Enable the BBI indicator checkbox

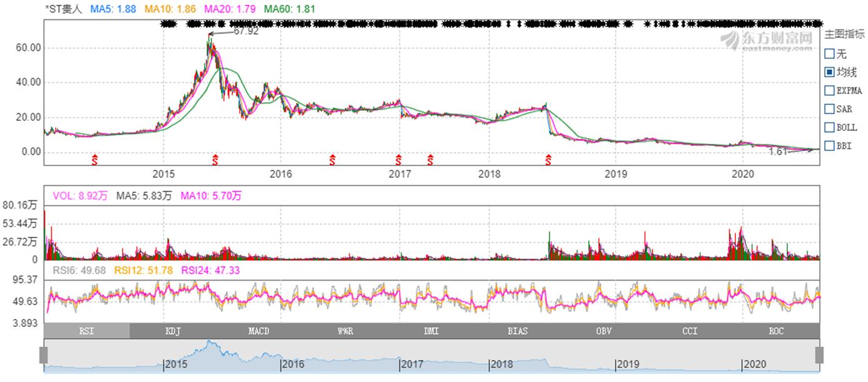(829, 145)
